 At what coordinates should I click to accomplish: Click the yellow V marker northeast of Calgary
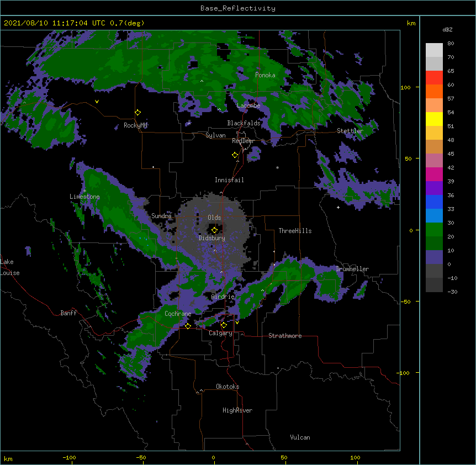tap(237, 323)
